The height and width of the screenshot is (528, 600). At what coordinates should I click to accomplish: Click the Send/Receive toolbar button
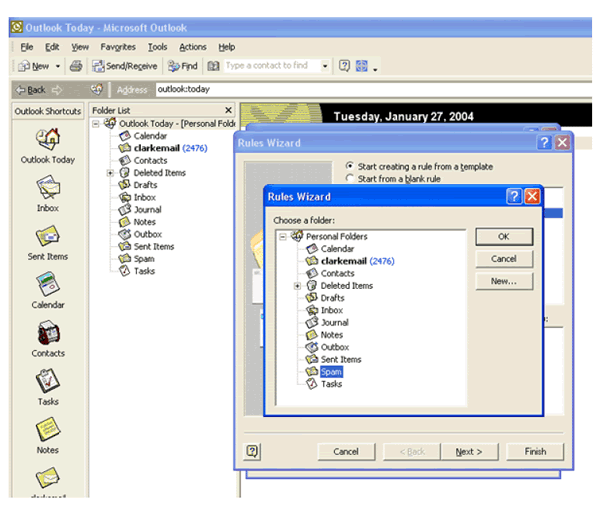(125, 66)
